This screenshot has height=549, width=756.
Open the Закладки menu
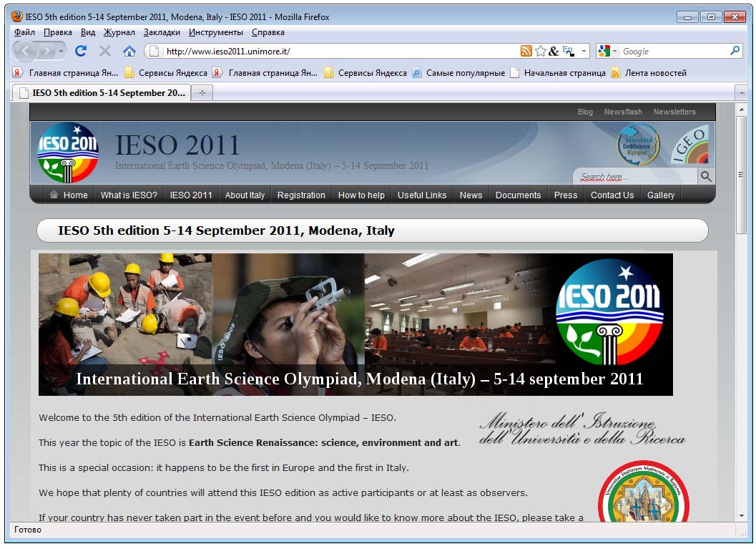pyautogui.click(x=162, y=32)
